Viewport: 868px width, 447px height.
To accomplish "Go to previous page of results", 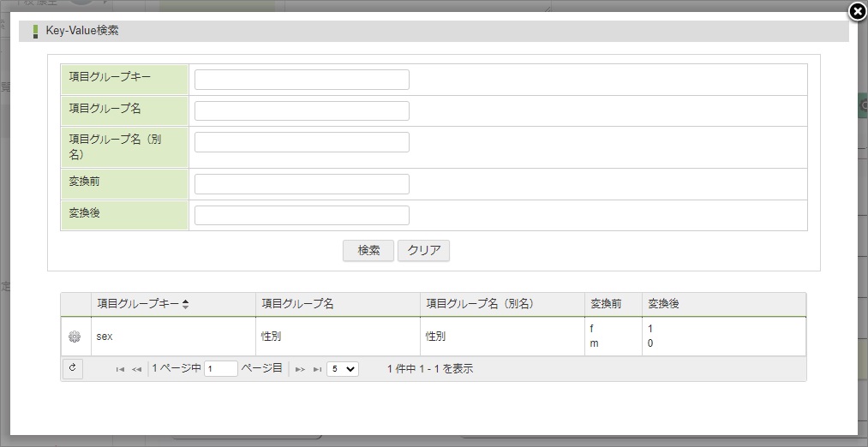I will (x=137, y=369).
